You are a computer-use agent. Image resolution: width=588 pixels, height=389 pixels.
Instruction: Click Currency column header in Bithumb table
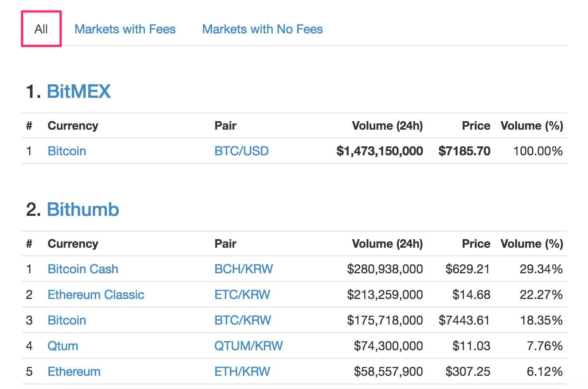coord(73,244)
